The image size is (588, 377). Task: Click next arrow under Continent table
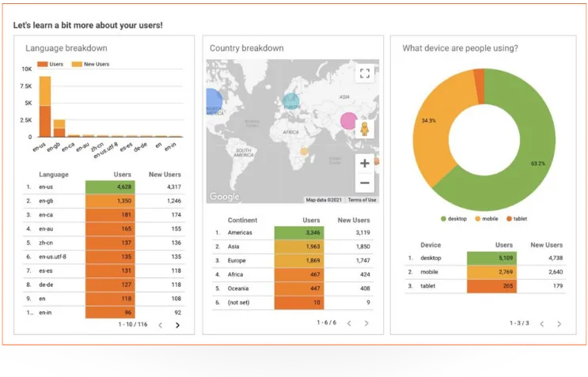coord(366,323)
